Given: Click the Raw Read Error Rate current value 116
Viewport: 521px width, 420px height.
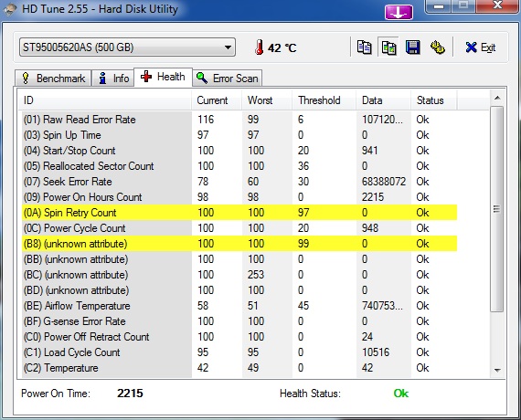Looking at the screenshot, I should [206, 120].
